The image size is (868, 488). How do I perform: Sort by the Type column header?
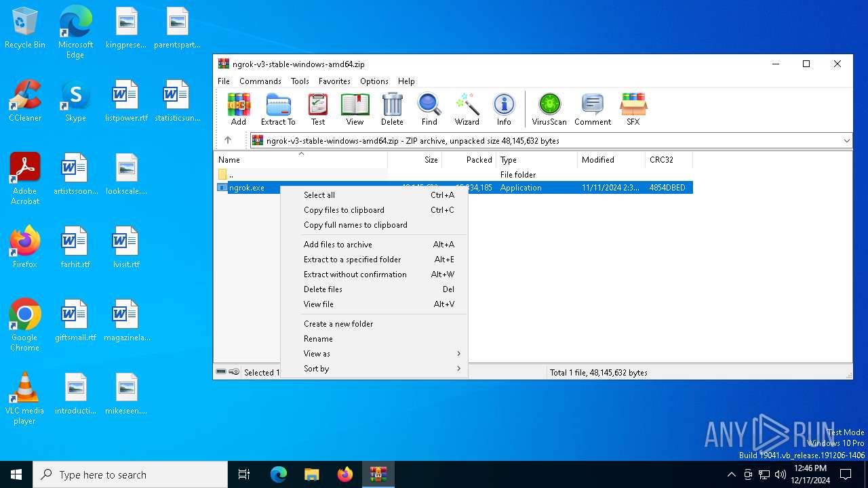[536, 160]
